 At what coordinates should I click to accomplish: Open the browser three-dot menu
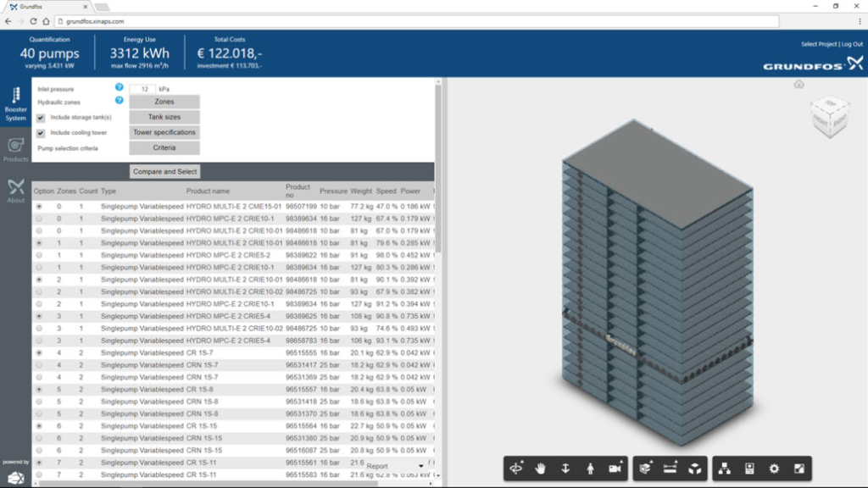click(860, 21)
